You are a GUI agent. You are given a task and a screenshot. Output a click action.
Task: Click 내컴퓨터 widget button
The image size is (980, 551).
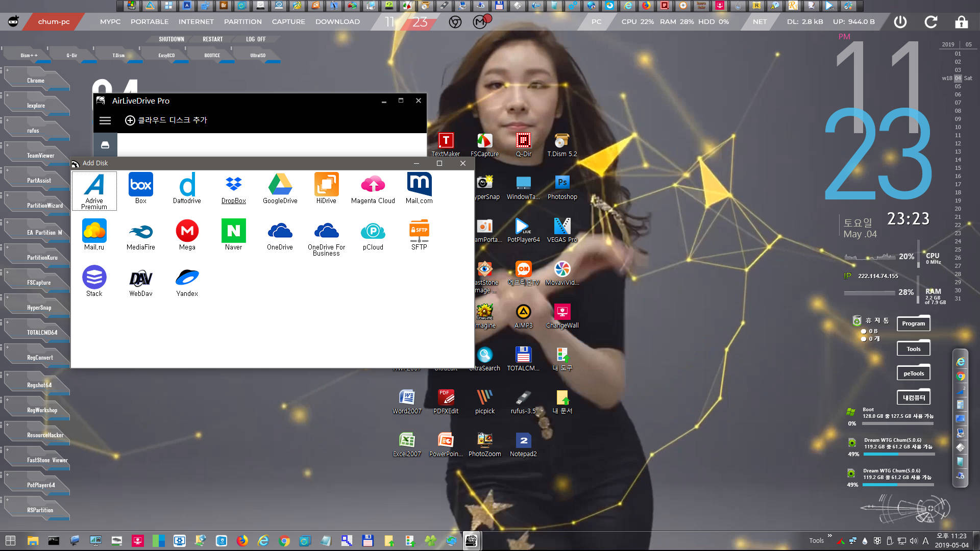[913, 397]
